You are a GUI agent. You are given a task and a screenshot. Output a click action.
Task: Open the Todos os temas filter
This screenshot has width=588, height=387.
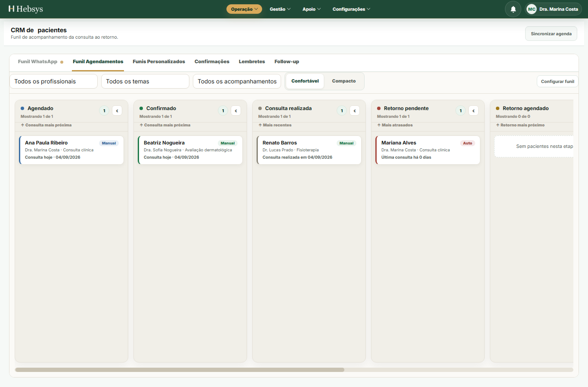(145, 81)
